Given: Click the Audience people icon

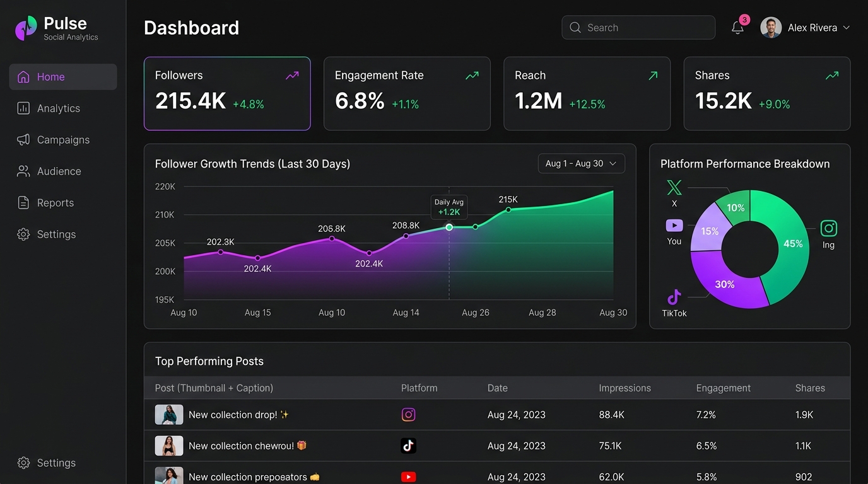Looking at the screenshot, I should click(x=23, y=171).
